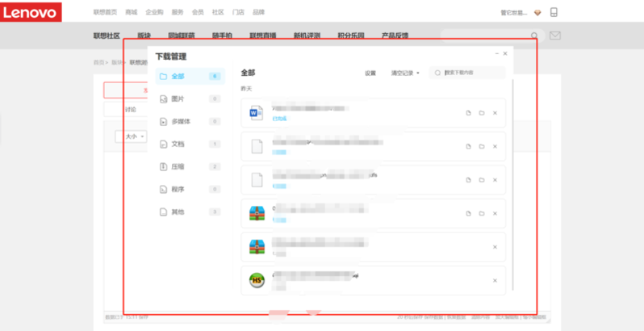Screen dimensions: 644x331
Task: Open 设置 in download manager
Action: pyautogui.click(x=370, y=73)
